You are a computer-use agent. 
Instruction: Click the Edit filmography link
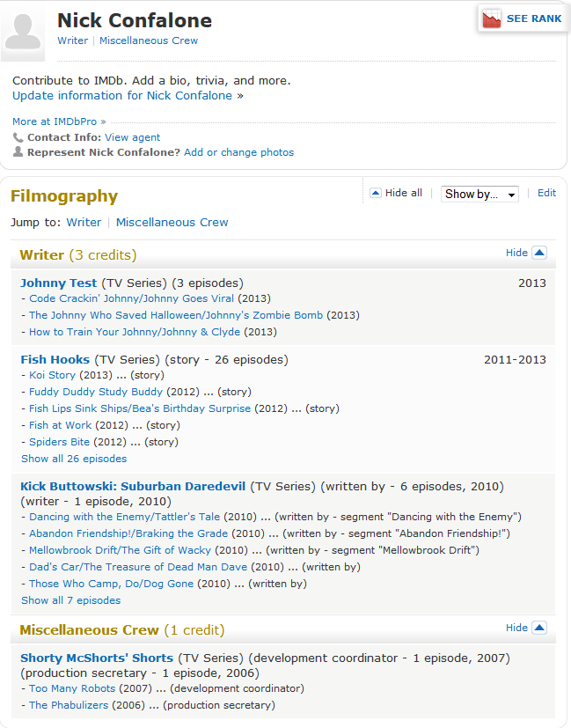(546, 193)
